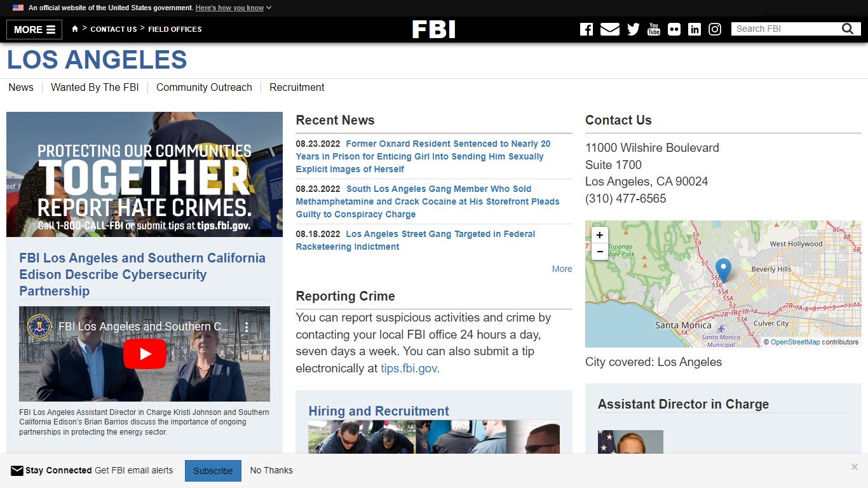Click the phone number (310) 477-6565

[626, 199]
